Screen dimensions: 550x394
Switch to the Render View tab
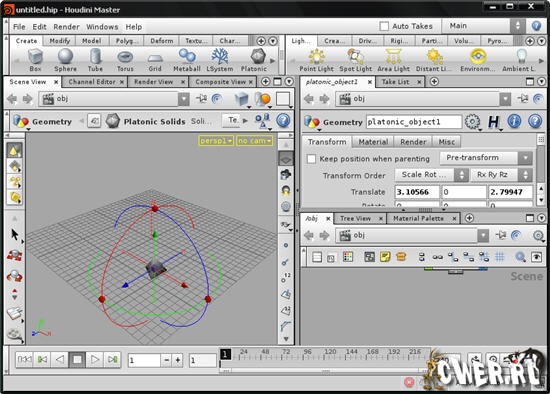(153, 82)
